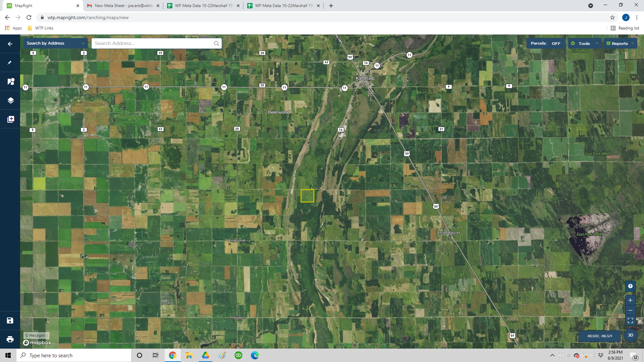Screen dimensions: 644x362
Task: Open help question mark button
Action: tap(630, 286)
